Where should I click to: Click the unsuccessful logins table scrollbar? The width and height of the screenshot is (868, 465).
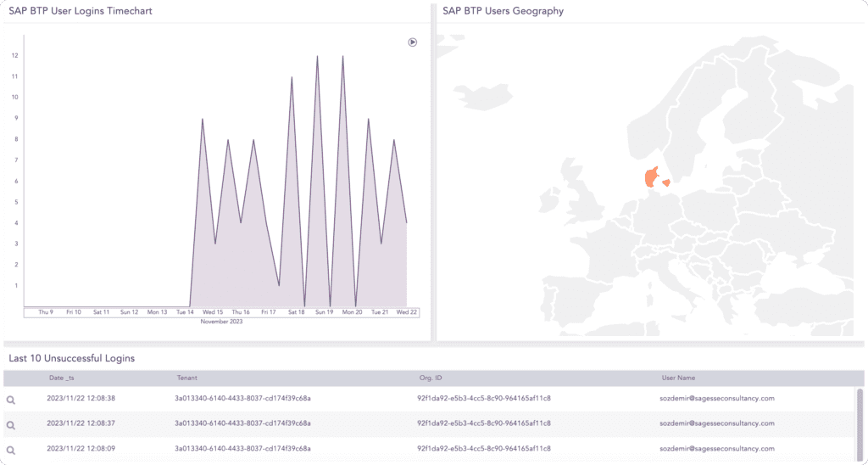860,424
